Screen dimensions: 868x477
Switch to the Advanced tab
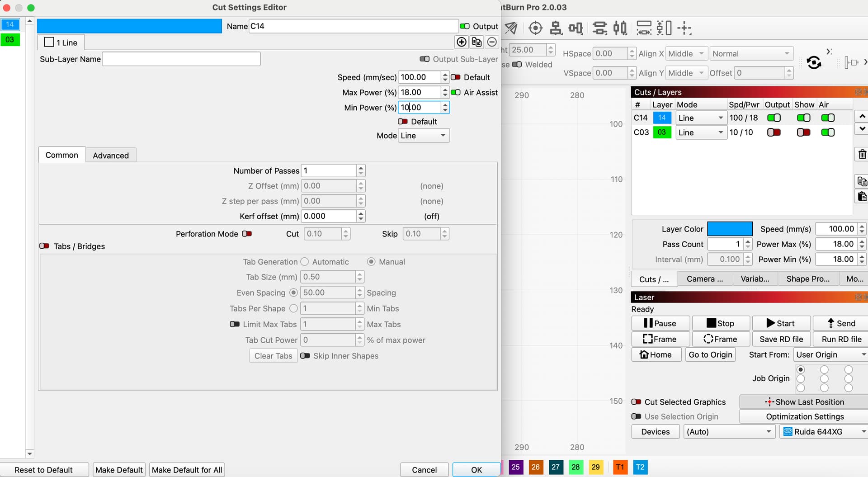(x=111, y=155)
